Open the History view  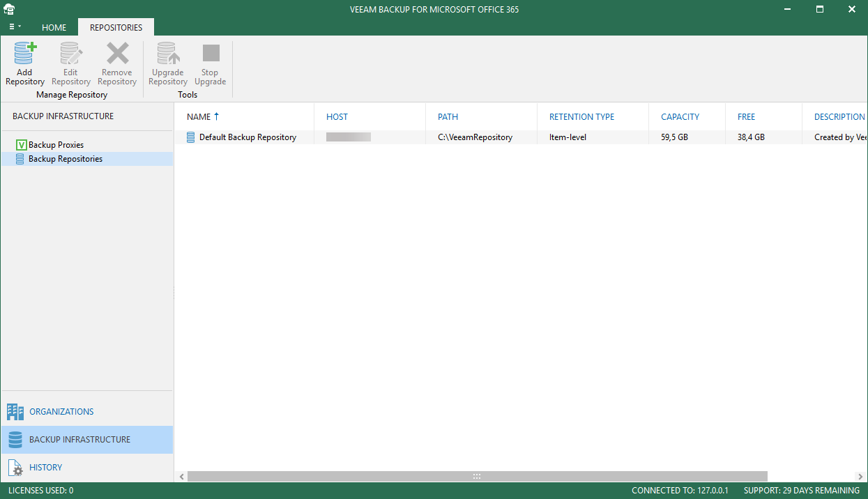87,468
